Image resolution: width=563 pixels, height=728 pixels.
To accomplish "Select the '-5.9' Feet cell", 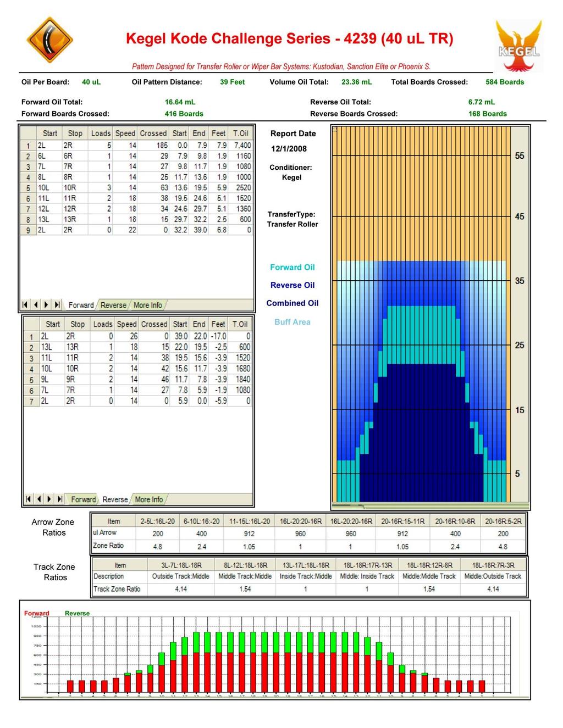I will click(218, 401).
